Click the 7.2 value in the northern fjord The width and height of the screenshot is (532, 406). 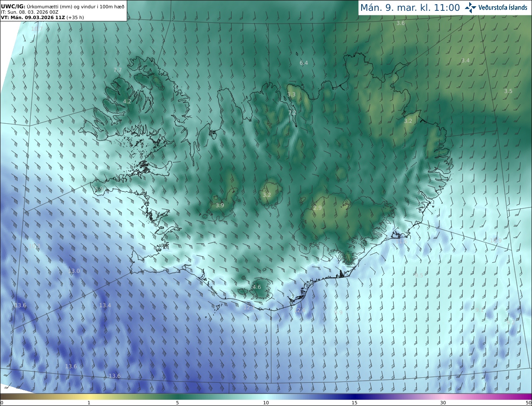click(292, 113)
